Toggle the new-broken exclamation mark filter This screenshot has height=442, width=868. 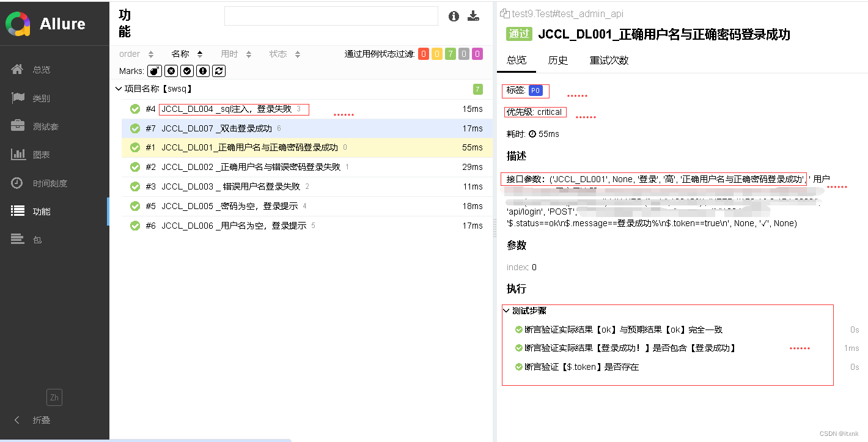[204, 71]
